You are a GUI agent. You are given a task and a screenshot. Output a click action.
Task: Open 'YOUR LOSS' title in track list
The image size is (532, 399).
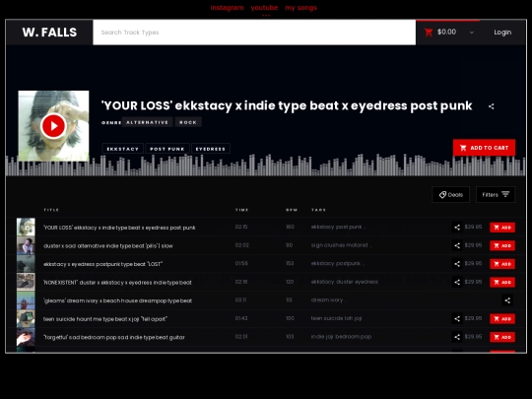[x=119, y=228]
